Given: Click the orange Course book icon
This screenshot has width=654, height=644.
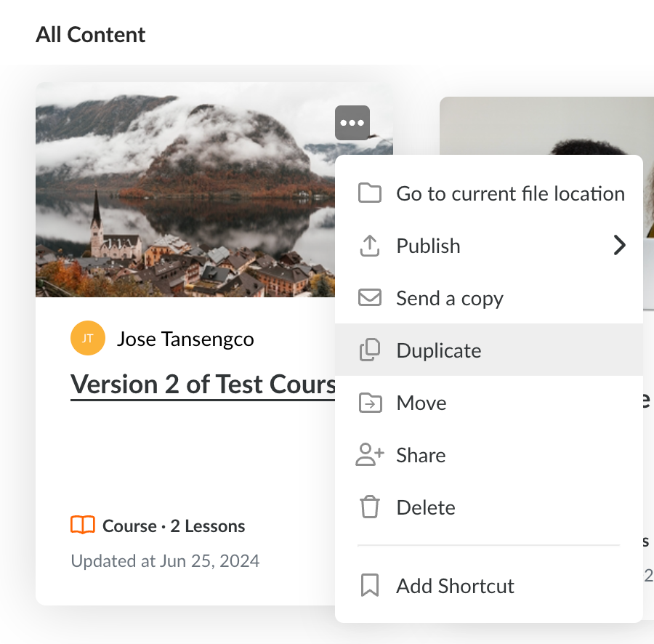Looking at the screenshot, I should [83, 526].
